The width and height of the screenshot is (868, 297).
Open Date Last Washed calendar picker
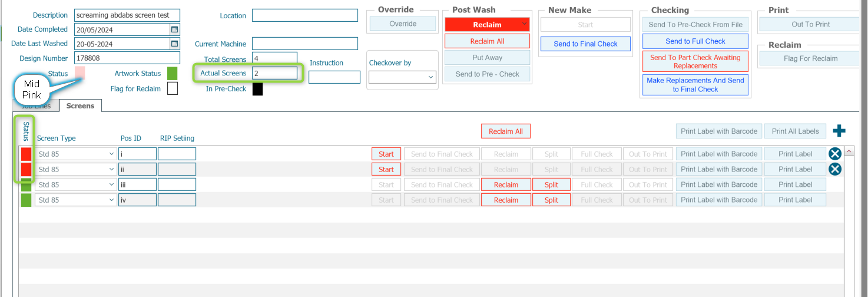(x=174, y=43)
